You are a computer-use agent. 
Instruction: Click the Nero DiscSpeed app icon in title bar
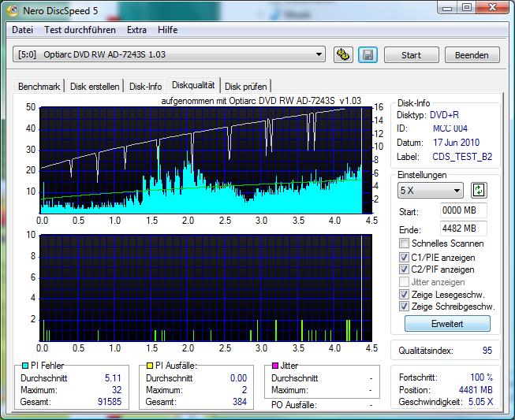13,11
